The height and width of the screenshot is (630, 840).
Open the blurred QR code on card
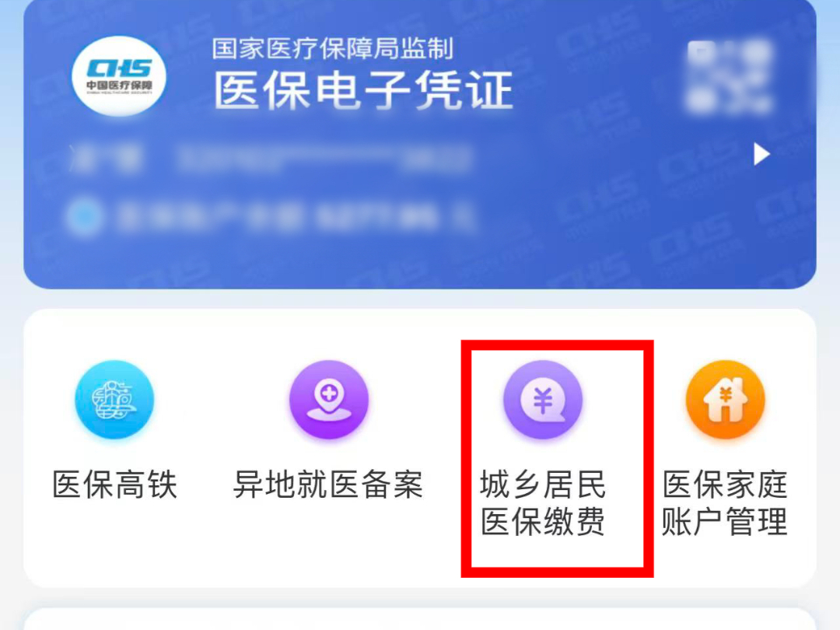[730, 76]
